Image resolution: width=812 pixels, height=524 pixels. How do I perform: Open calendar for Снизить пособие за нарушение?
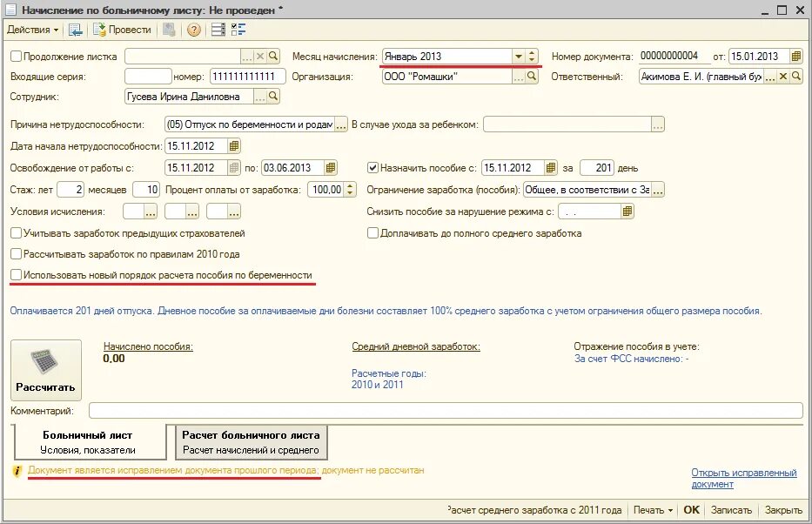pyautogui.click(x=627, y=212)
